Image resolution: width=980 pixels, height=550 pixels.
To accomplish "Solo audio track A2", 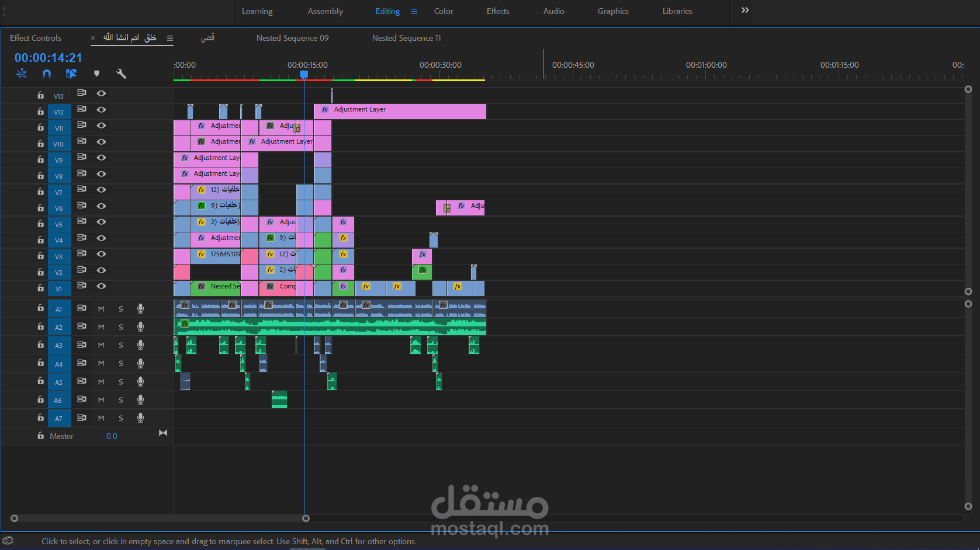I will click(x=121, y=327).
